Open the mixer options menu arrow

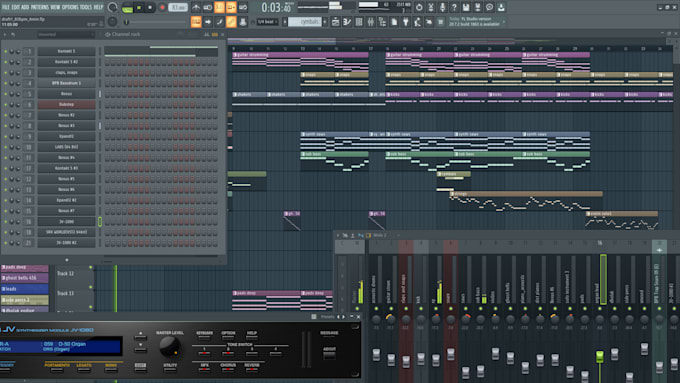click(338, 236)
